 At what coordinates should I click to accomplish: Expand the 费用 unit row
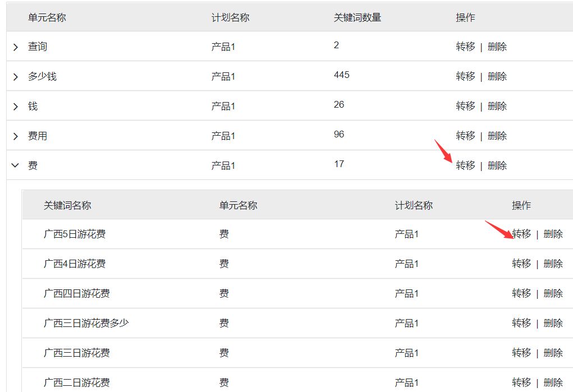click(15, 136)
